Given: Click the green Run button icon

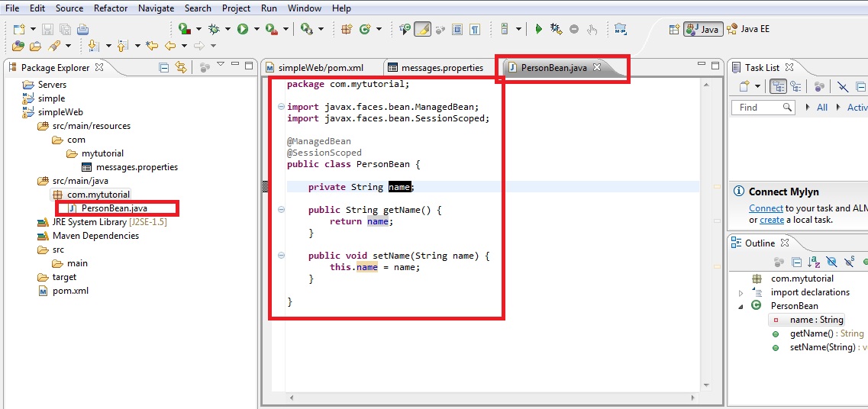Looking at the screenshot, I should click(243, 29).
